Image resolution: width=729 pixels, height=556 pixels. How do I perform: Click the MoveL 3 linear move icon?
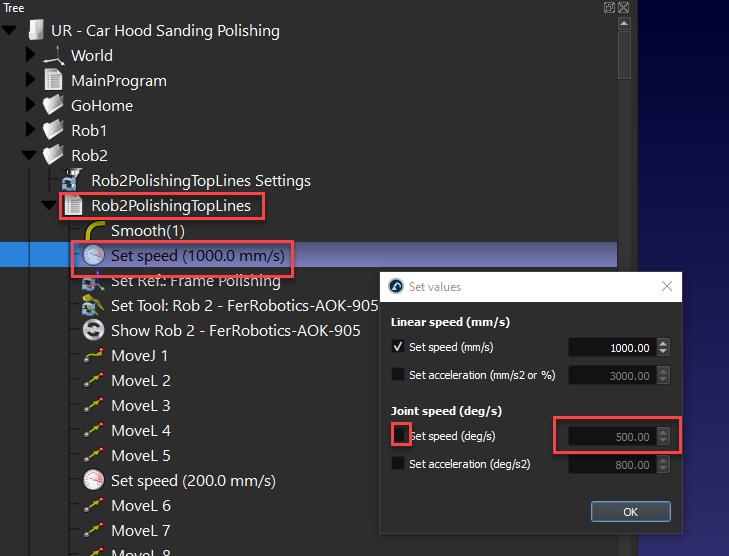pos(93,405)
